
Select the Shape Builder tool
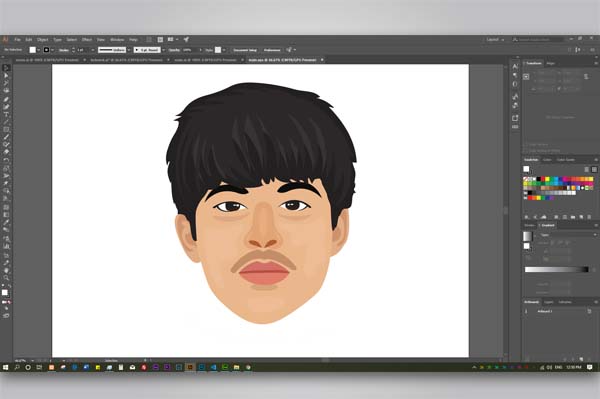pyautogui.click(x=6, y=191)
